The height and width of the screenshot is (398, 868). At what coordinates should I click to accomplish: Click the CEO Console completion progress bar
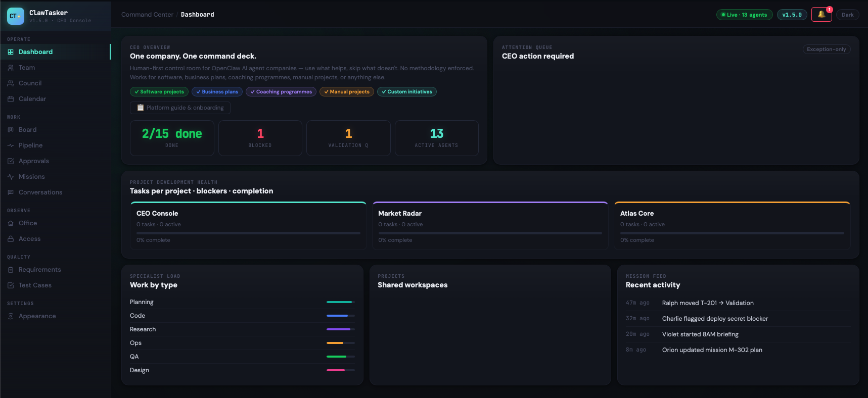(248, 233)
